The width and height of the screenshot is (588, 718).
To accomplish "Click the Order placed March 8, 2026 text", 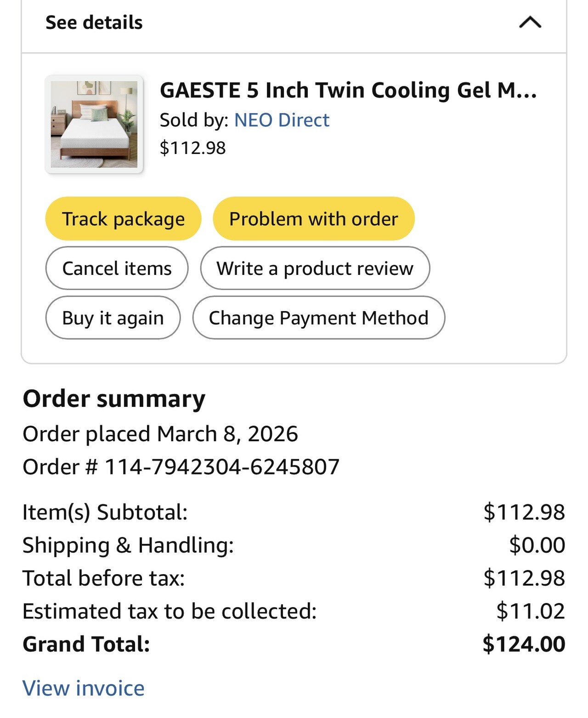I will [x=160, y=434].
